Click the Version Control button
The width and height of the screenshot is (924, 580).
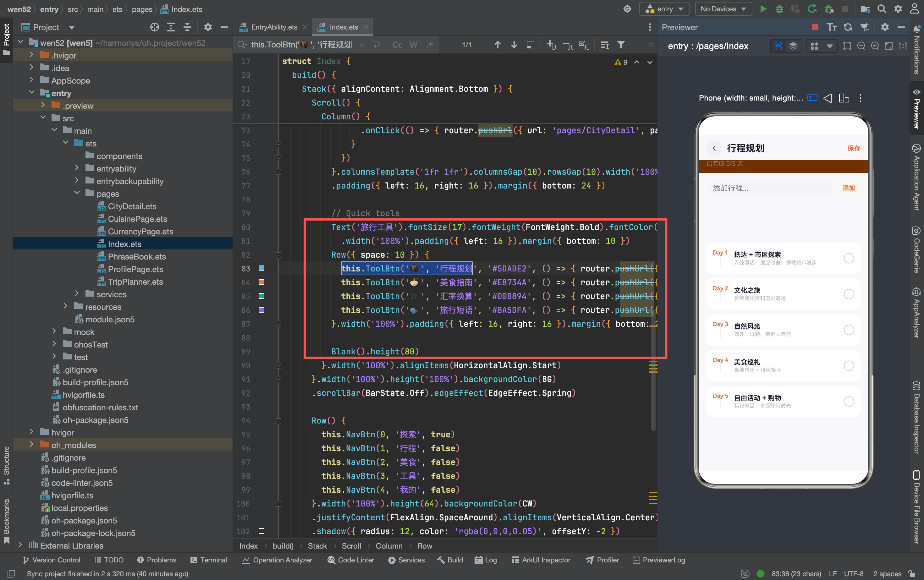[x=52, y=560]
